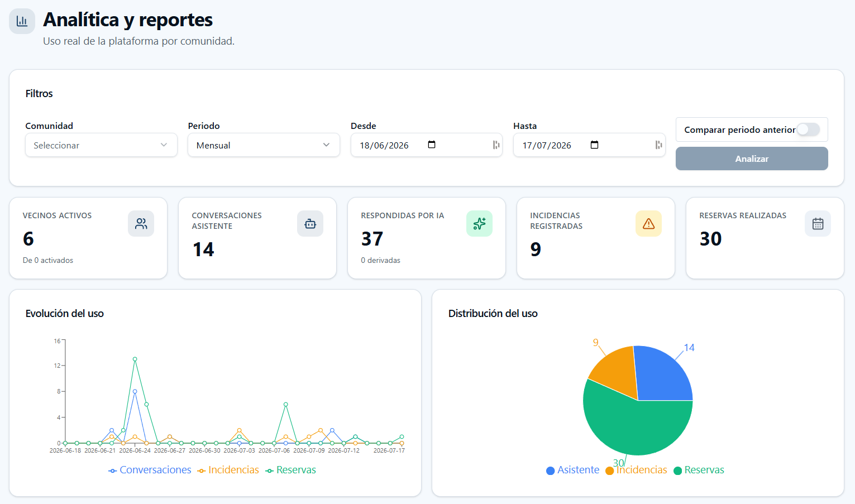
Task: Click the Analizar button
Action: (752, 159)
